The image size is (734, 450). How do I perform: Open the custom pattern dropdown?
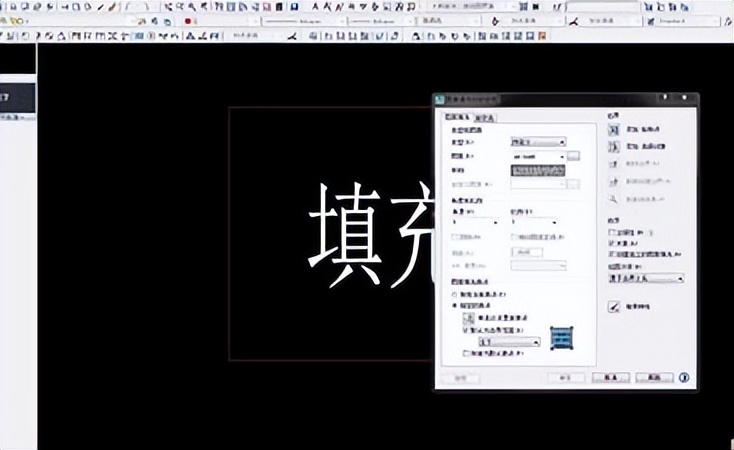(538, 184)
